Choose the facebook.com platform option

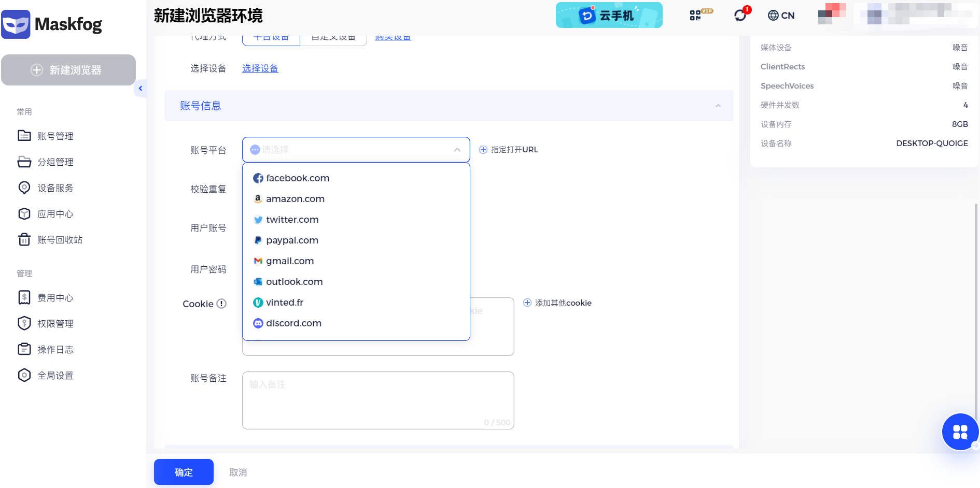356,178
